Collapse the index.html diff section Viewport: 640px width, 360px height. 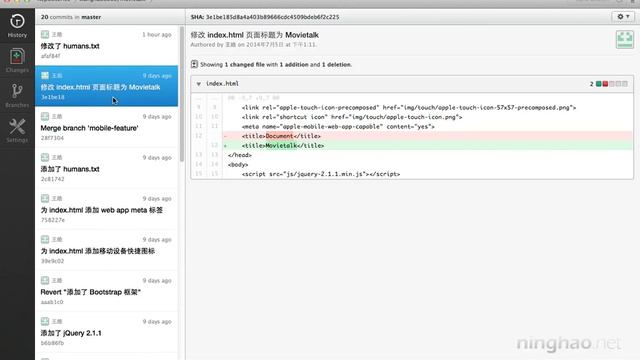coord(198,84)
